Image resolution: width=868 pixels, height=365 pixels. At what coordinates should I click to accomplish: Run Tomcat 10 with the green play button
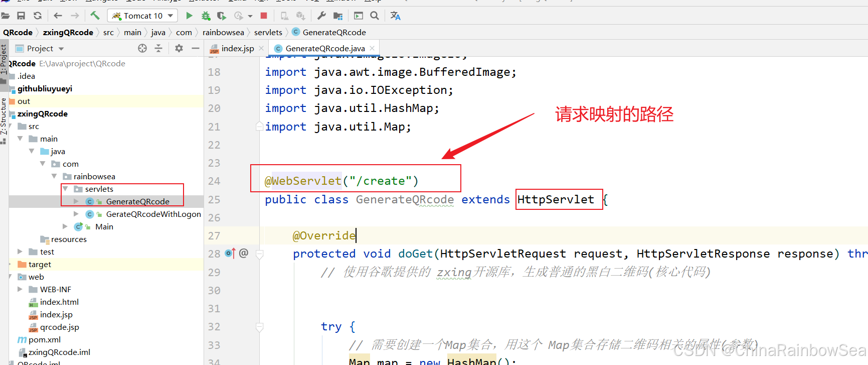tap(189, 16)
